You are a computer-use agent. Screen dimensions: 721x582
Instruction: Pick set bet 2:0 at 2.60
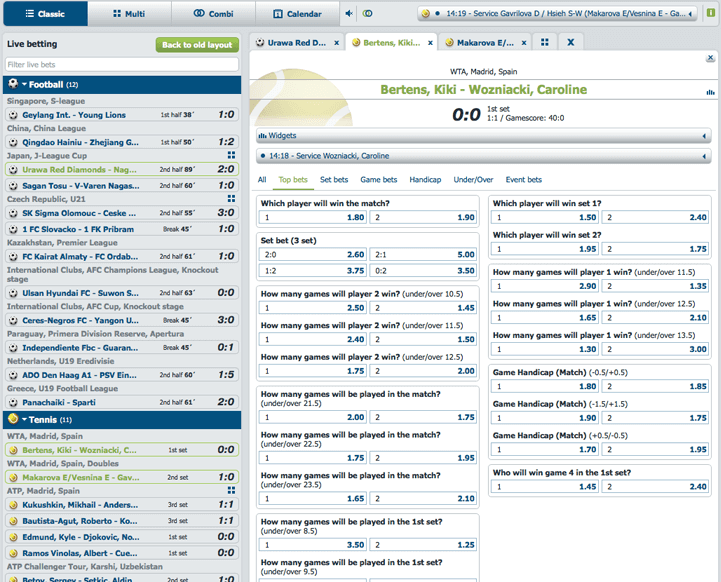[x=313, y=255]
